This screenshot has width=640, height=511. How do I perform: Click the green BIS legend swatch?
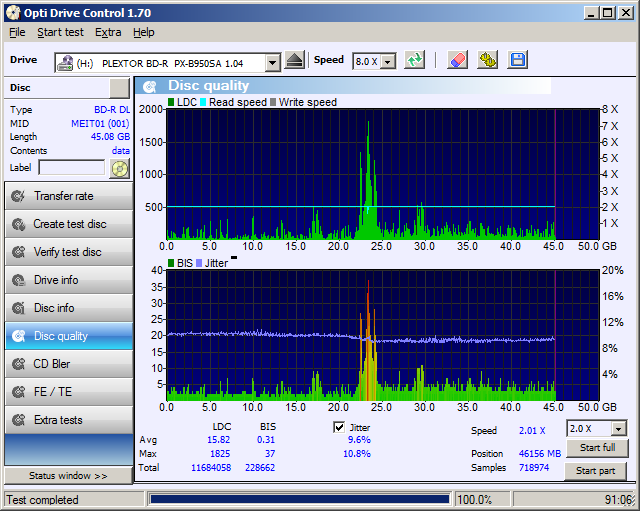point(171,263)
